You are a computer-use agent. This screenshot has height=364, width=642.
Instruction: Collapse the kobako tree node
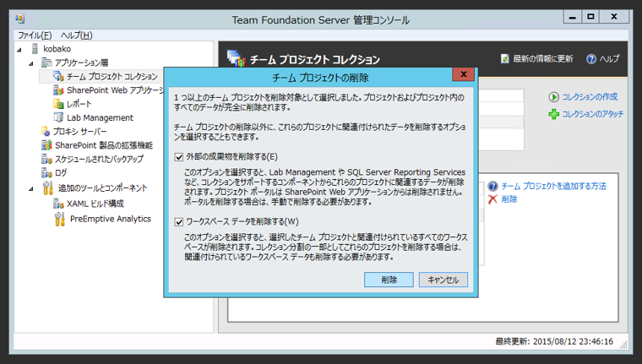point(19,50)
